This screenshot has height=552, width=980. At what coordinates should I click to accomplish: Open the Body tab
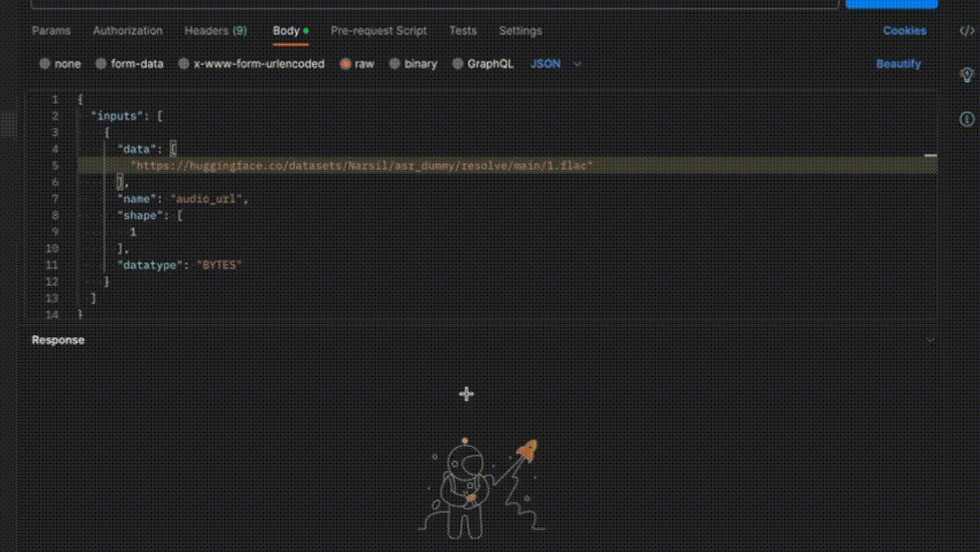coord(290,31)
